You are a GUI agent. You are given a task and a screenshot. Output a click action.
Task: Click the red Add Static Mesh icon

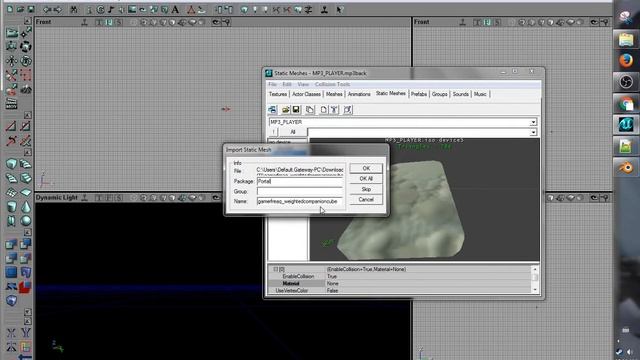point(26,287)
